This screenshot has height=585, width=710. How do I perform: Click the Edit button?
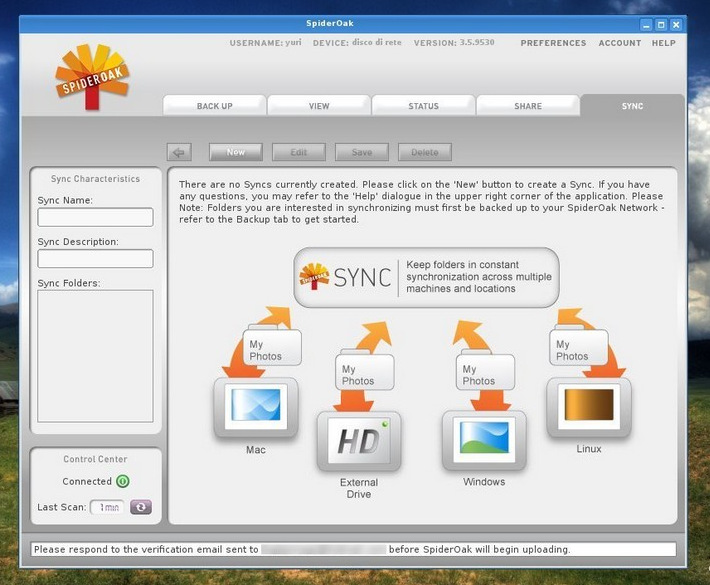coord(299,152)
